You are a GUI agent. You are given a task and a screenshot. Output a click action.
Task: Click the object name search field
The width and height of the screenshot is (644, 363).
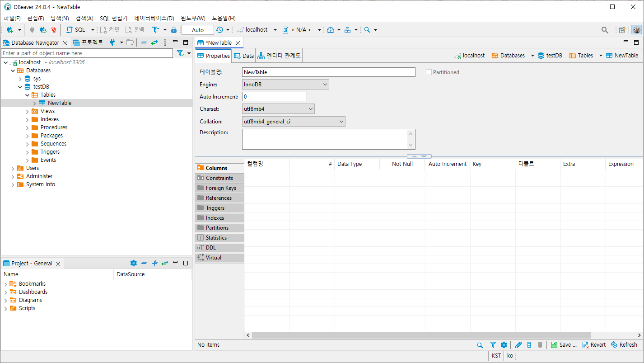[x=87, y=53]
